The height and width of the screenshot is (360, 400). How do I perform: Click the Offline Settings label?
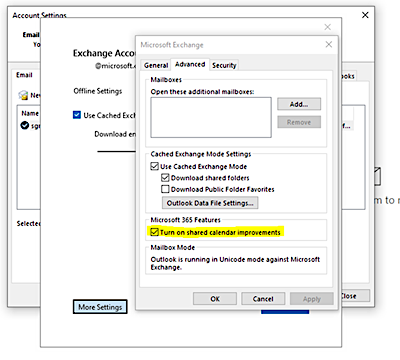pyautogui.click(x=98, y=91)
